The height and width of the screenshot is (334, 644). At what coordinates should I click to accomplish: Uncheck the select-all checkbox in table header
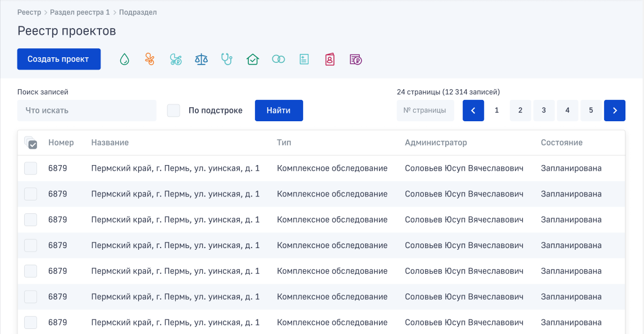pyautogui.click(x=32, y=144)
